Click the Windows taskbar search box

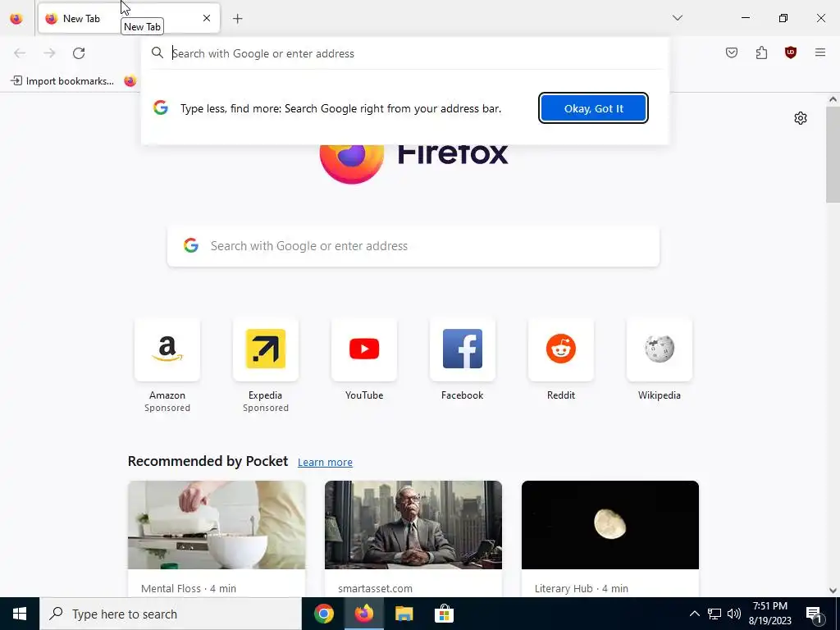[x=171, y=614]
